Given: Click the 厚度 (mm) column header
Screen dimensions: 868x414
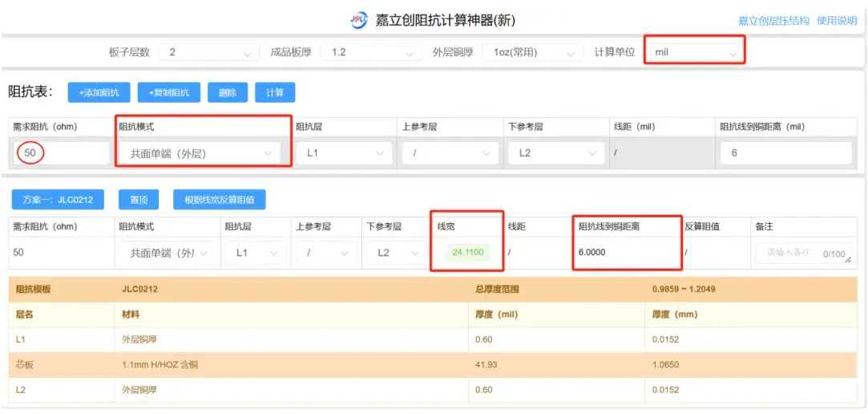Looking at the screenshot, I should [675, 315].
